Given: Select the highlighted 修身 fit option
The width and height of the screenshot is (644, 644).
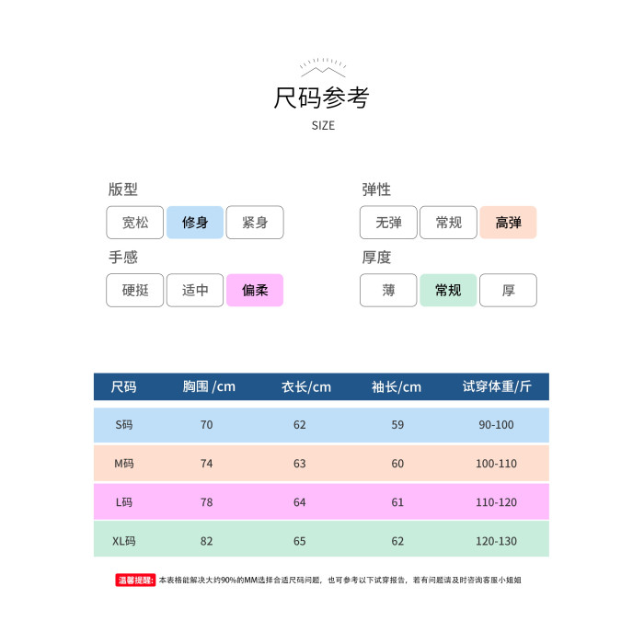Looking at the screenshot, I should (195, 223).
